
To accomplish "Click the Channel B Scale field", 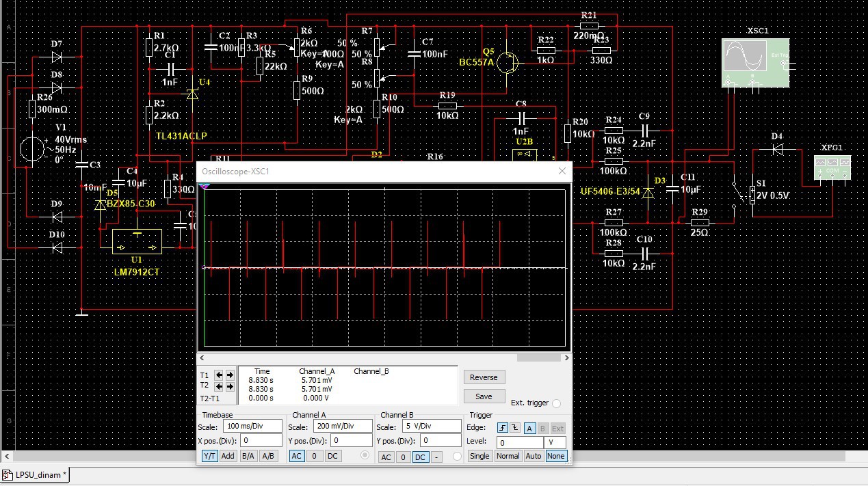I will (432, 426).
